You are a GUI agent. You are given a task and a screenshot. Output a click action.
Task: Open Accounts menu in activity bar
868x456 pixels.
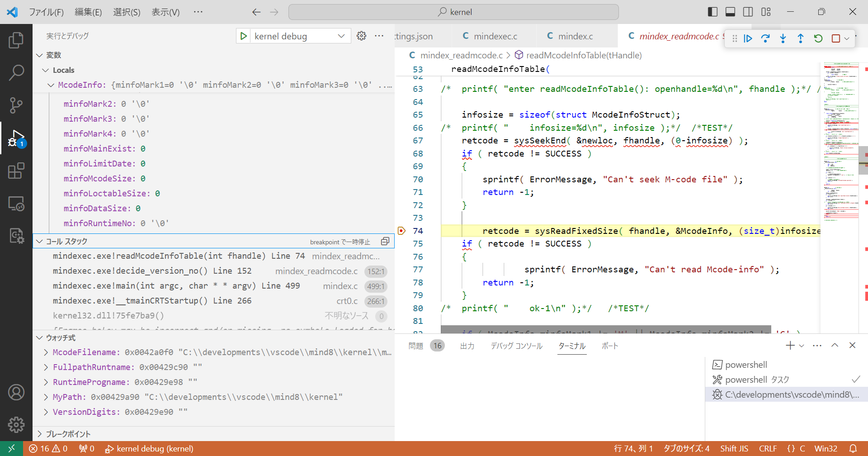(x=16, y=392)
